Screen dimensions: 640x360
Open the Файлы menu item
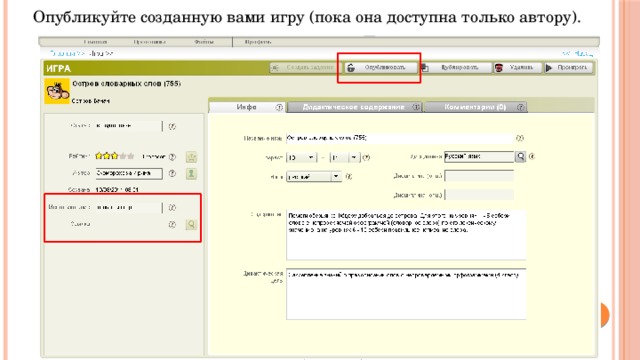[x=204, y=42]
